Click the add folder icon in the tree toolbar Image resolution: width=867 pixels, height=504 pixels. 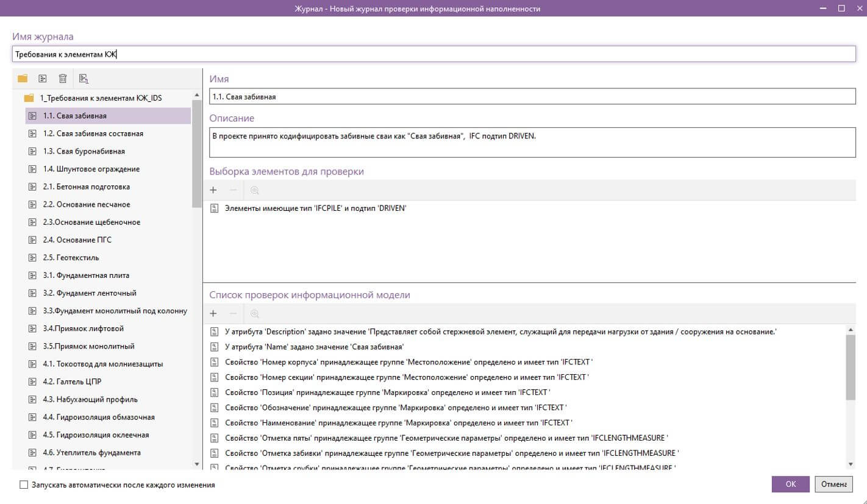pyautogui.click(x=23, y=78)
